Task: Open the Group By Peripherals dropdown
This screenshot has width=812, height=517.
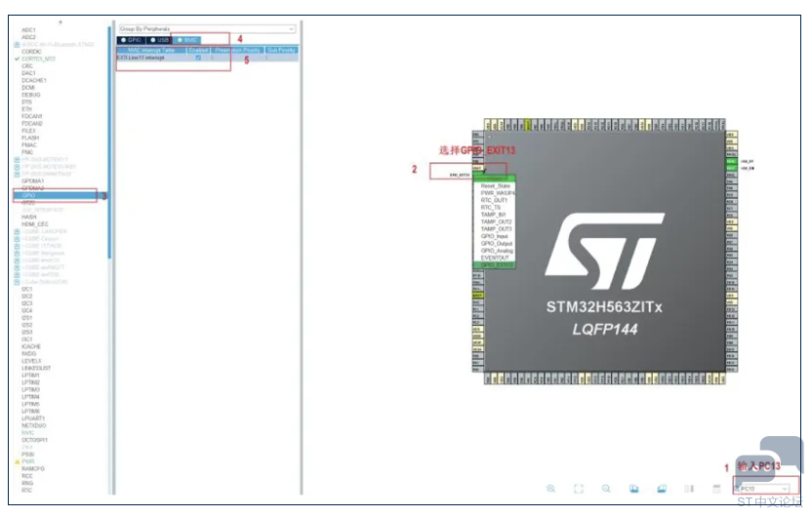Action: coord(207,29)
